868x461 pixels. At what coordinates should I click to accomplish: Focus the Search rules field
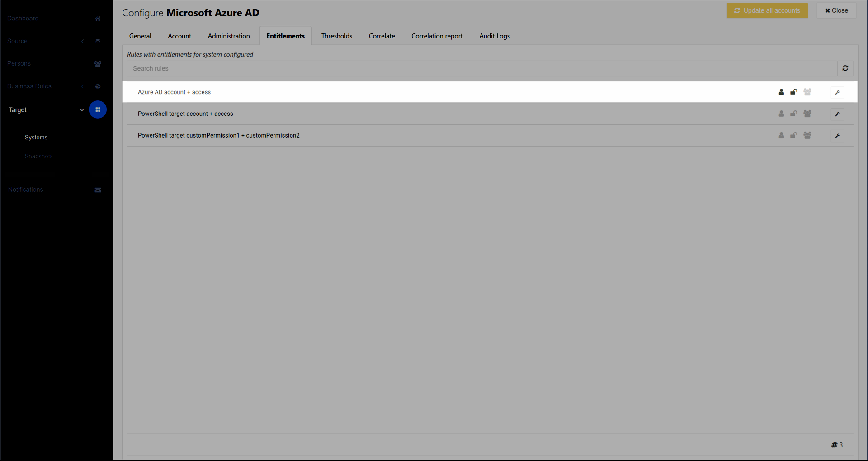tap(482, 69)
